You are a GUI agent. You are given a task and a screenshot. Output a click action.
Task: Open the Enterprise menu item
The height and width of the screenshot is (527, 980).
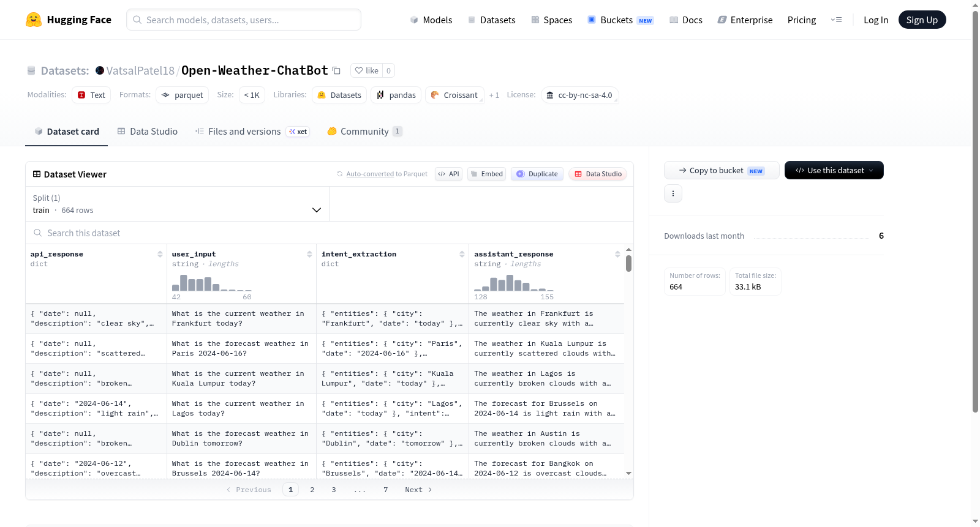click(745, 20)
